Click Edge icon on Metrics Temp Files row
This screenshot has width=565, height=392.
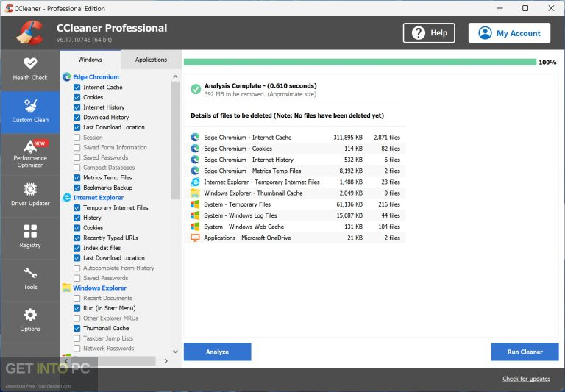pyautogui.click(x=195, y=171)
